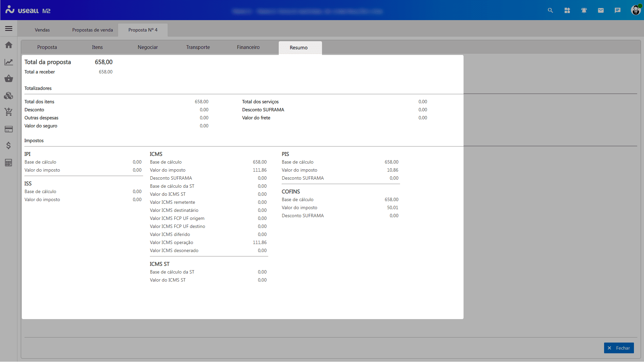This screenshot has height=362, width=644.
Task: Go to Home icon in sidebar
Action: pyautogui.click(x=9, y=45)
